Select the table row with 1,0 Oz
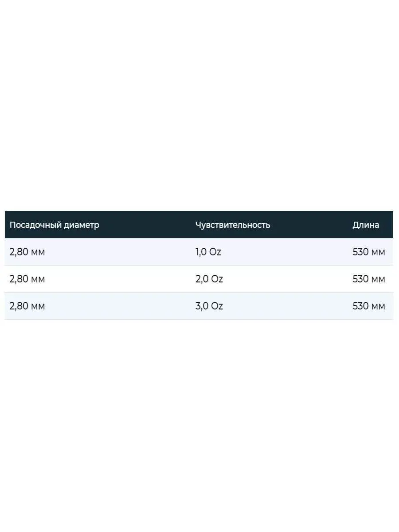This screenshot has width=399, height=532. (199, 252)
